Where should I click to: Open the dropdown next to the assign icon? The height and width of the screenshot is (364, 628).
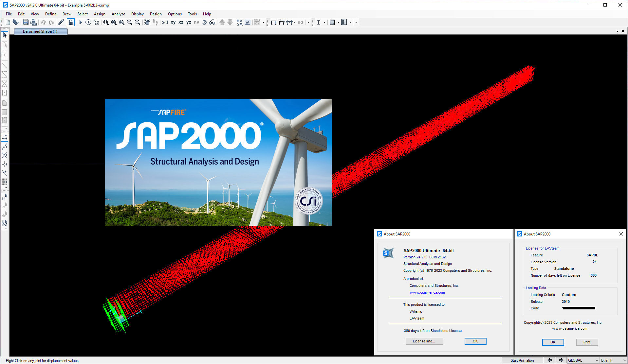tap(263, 23)
